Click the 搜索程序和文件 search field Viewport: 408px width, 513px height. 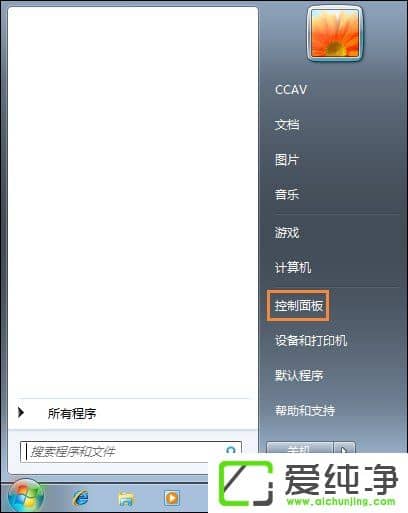coord(131,452)
